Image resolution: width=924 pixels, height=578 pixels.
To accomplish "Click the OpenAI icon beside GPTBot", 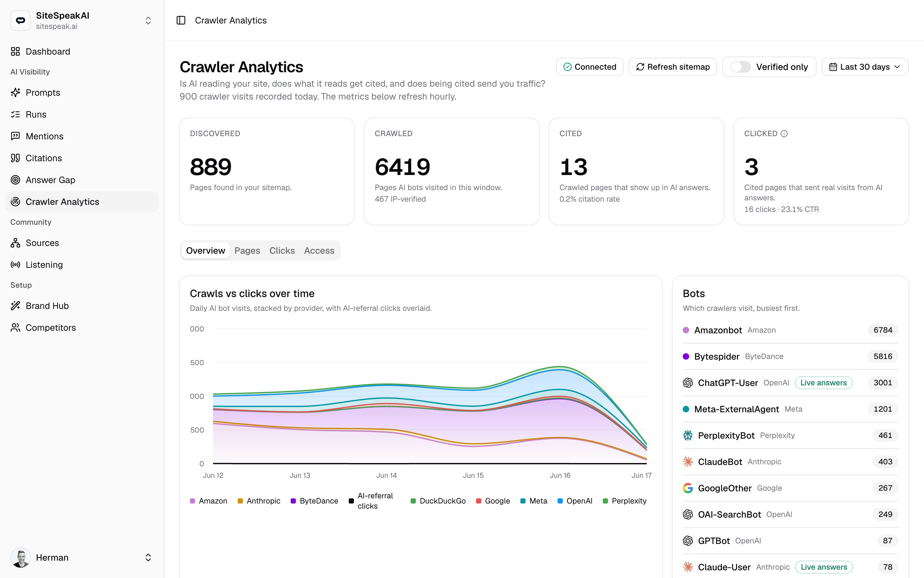I will tap(688, 540).
